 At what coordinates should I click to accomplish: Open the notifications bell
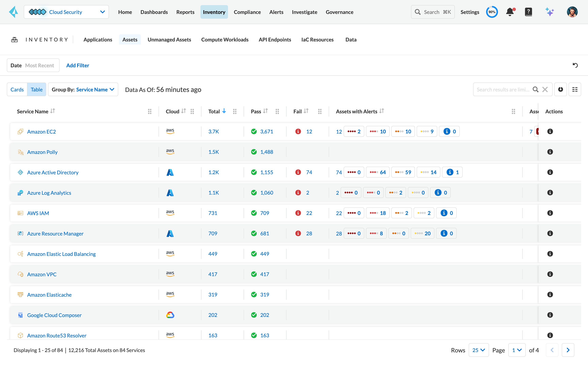pyautogui.click(x=510, y=12)
